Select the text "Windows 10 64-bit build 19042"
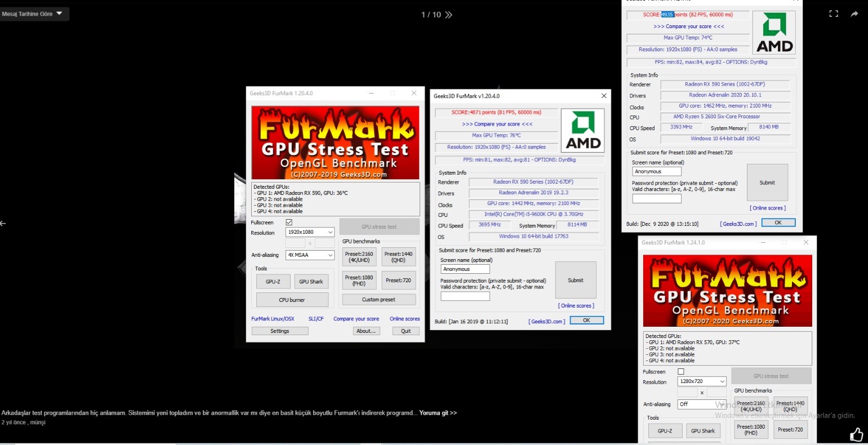The image size is (868, 445). click(x=725, y=139)
